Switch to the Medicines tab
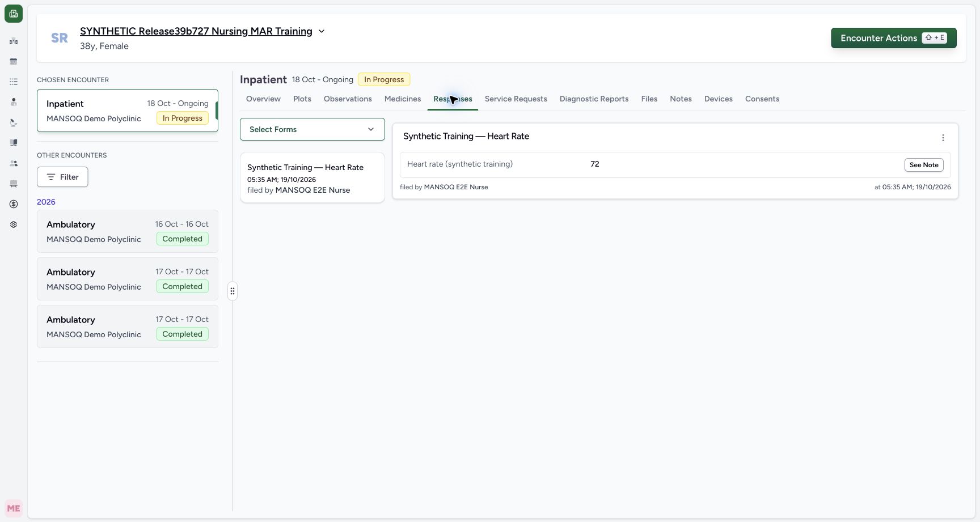This screenshot has height=522, width=980. [x=403, y=99]
